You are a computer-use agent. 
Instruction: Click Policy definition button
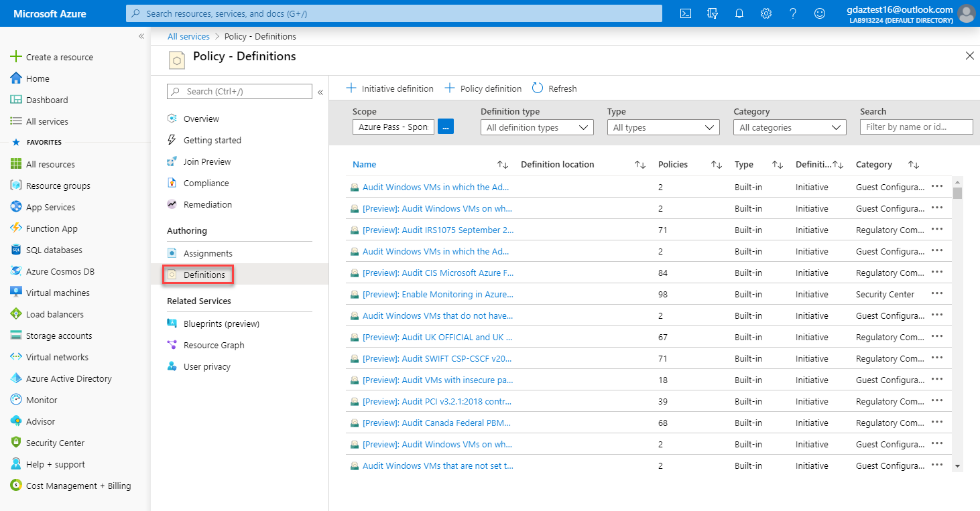tap(483, 88)
